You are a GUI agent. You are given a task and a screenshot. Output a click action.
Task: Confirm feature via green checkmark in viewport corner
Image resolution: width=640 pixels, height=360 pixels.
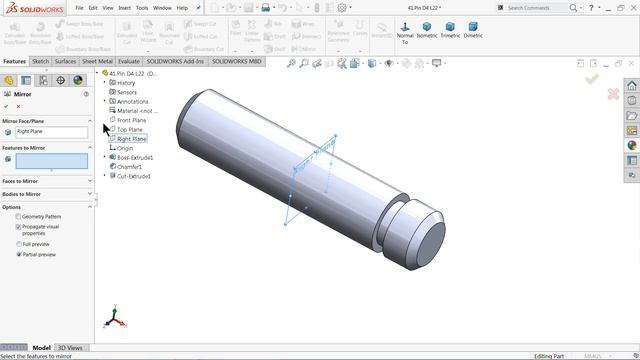click(x=591, y=79)
